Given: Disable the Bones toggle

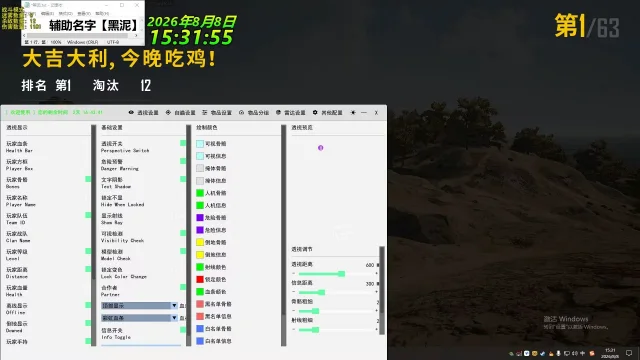Looking at the screenshot, I should 88,179.
